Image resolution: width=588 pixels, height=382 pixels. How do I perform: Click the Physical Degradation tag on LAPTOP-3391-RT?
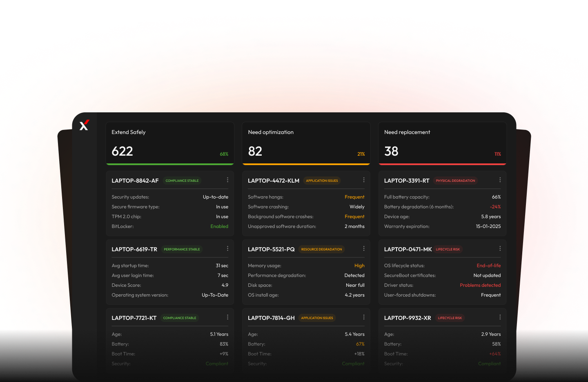click(455, 181)
